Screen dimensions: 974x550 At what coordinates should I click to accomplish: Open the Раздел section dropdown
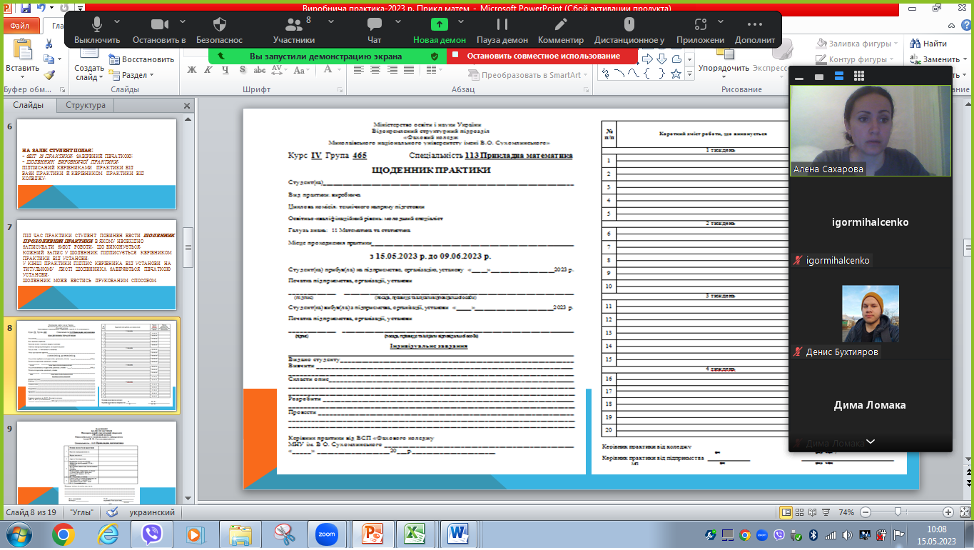coord(137,75)
